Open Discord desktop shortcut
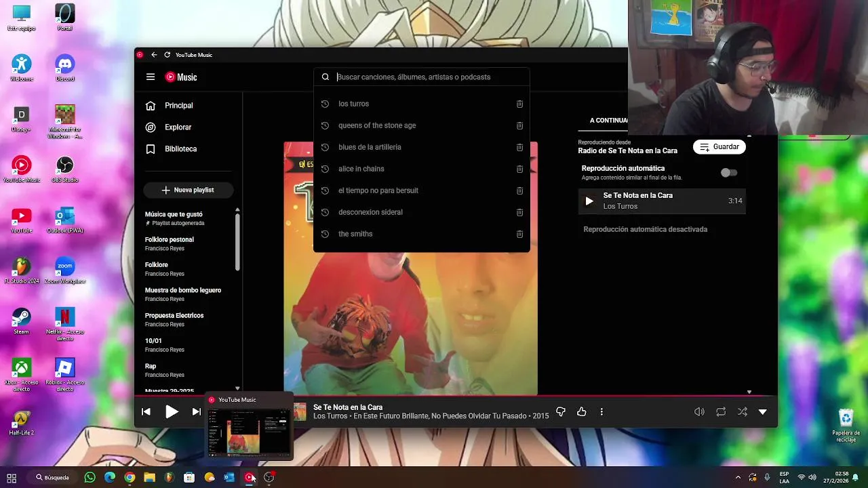The width and height of the screenshot is (868, 488). point(65,68)
